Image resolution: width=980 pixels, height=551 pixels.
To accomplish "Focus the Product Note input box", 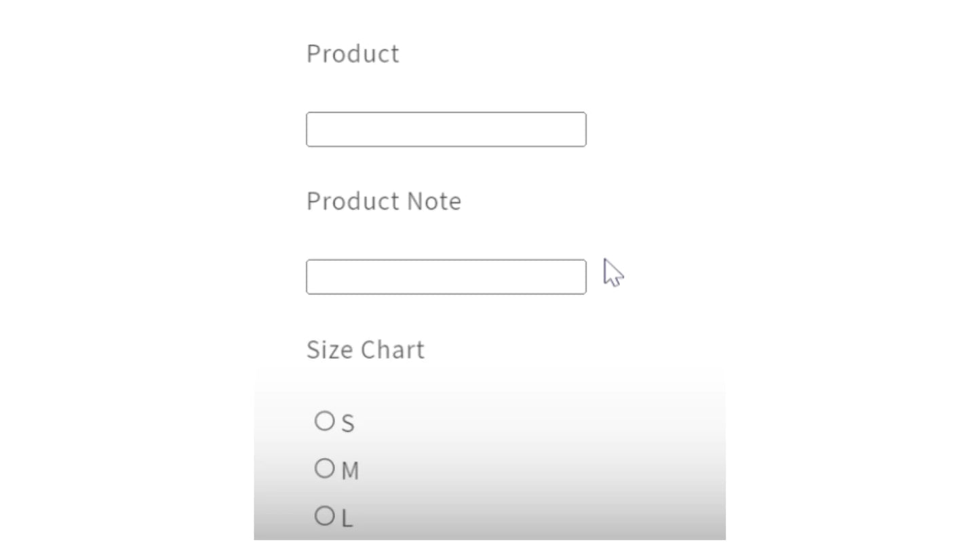I will (x=446, y=277).
